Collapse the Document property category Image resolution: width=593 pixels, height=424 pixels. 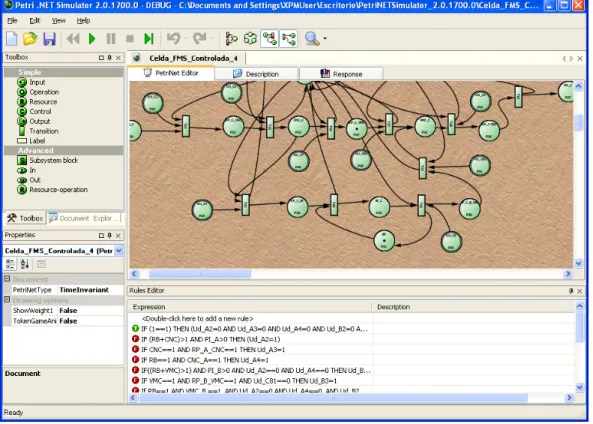7,279
